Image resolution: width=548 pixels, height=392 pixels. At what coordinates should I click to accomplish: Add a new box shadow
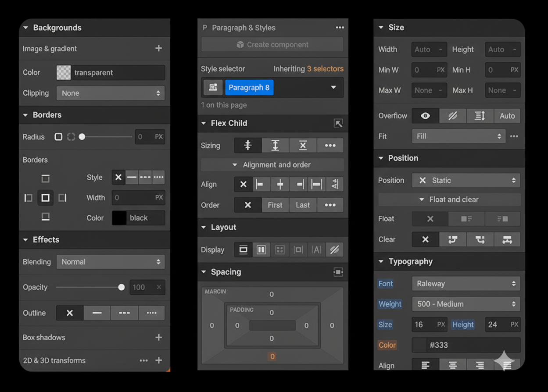coord(158,337)
